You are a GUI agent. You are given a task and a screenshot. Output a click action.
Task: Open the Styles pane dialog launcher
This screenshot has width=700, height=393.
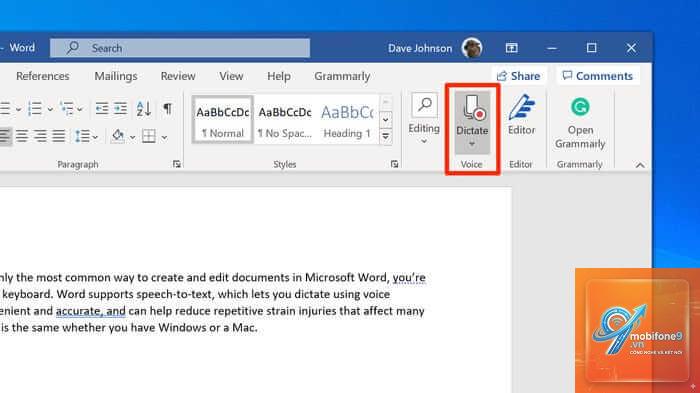pos(394,164)
